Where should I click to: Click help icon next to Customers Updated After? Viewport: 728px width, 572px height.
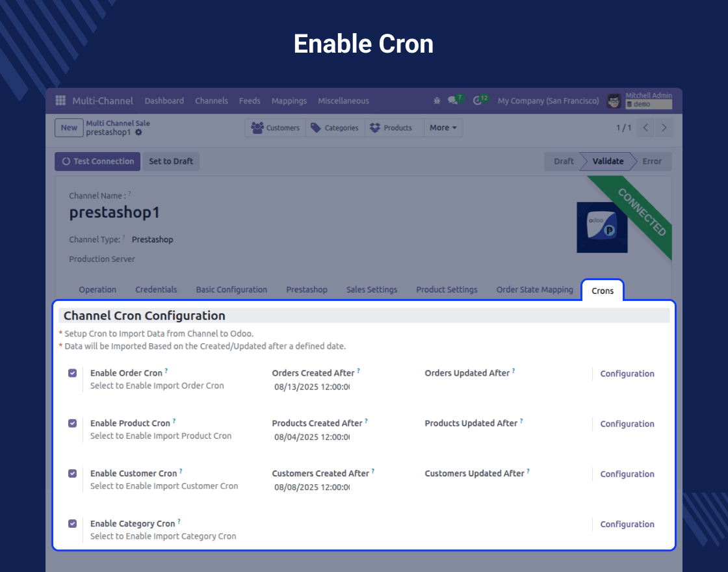pyautogui.click(x=528, y=471)
